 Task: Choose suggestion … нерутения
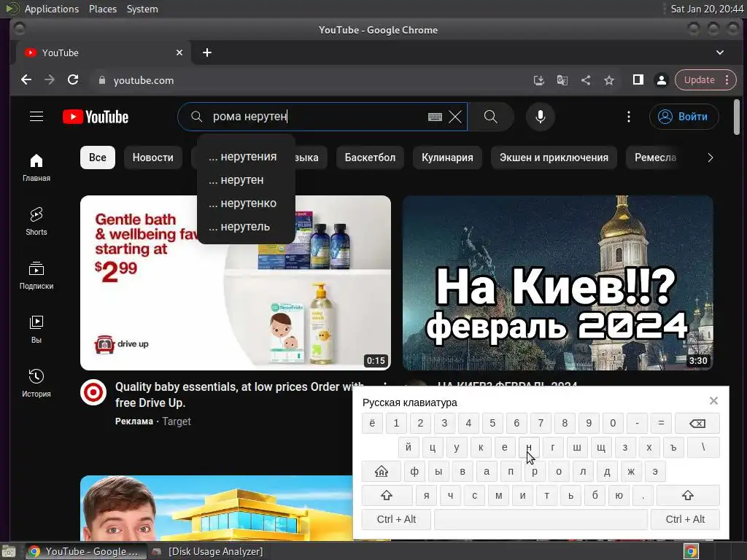point(246,157)
